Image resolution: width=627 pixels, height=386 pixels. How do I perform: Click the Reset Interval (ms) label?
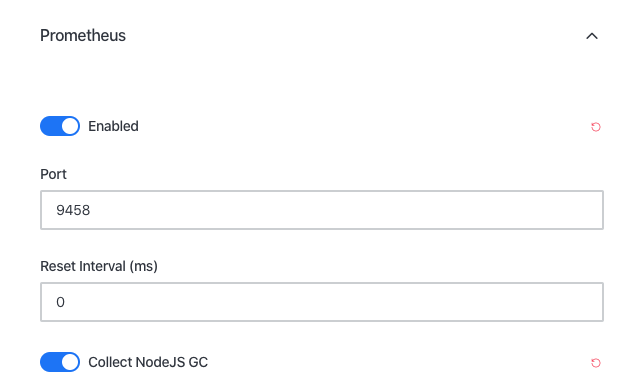tap(99, 266)
